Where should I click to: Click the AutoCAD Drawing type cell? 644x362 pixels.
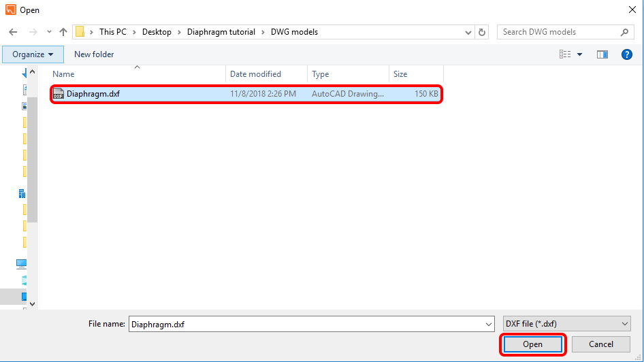(x=348, y=94)
